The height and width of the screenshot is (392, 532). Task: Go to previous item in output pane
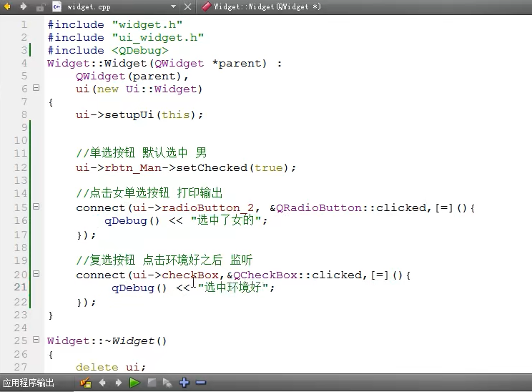tap(102, 383)
